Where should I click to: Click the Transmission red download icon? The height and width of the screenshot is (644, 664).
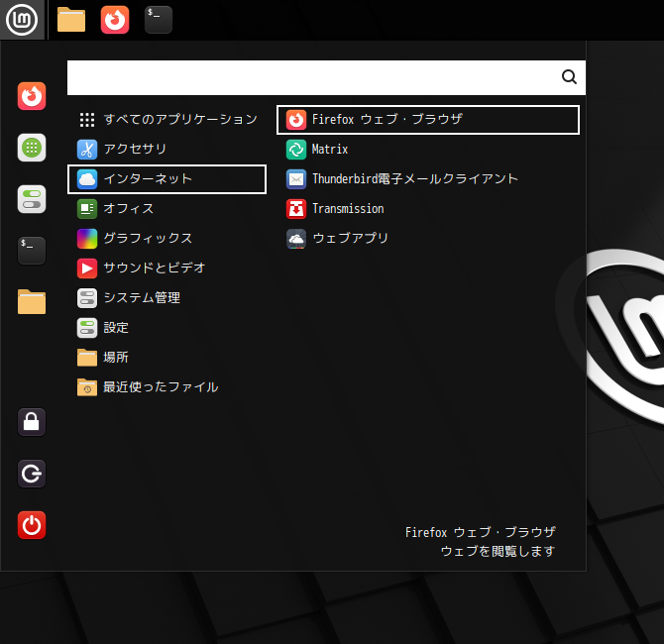click(296, 209)
